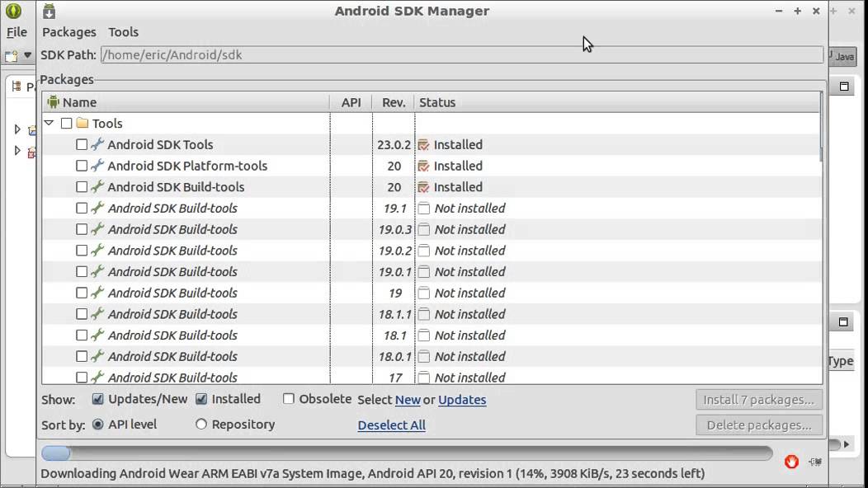Check the Android SDK Tools checkbox
The height and width of the screenshot is (488, 868).
click(82, 144)
